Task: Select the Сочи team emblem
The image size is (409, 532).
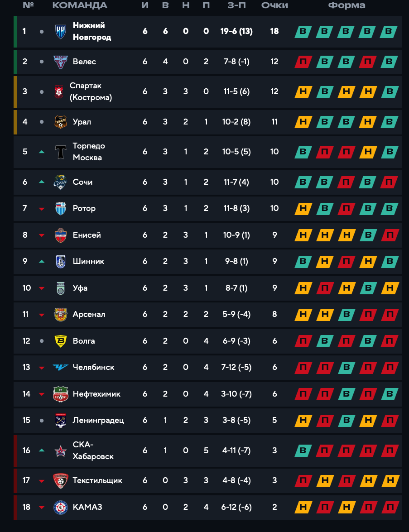Action: pos(60,182)
